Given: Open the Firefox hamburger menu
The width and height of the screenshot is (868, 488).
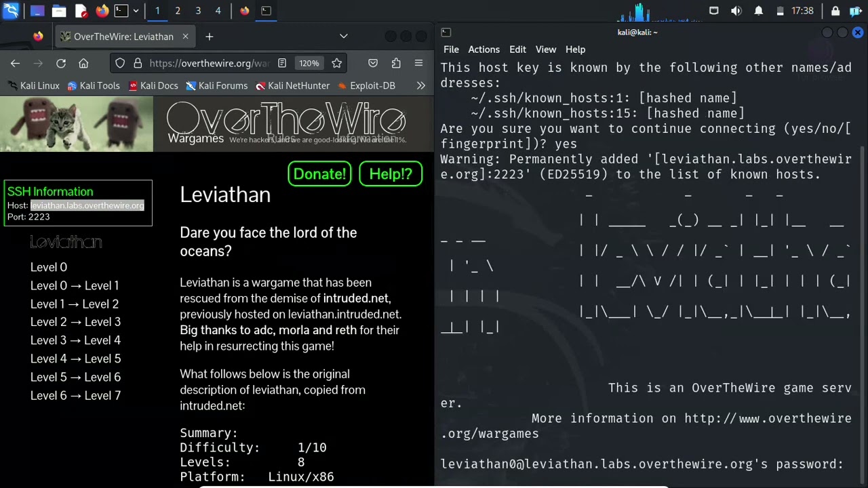Looking at the screenshot, I should tap(418, 63).
